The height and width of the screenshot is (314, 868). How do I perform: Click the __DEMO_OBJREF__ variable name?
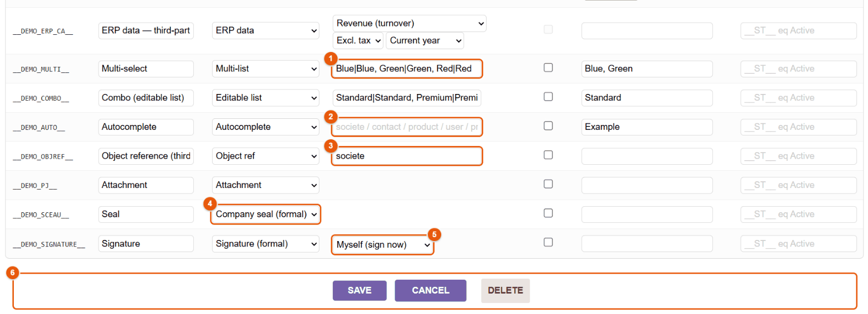(43, 157)
